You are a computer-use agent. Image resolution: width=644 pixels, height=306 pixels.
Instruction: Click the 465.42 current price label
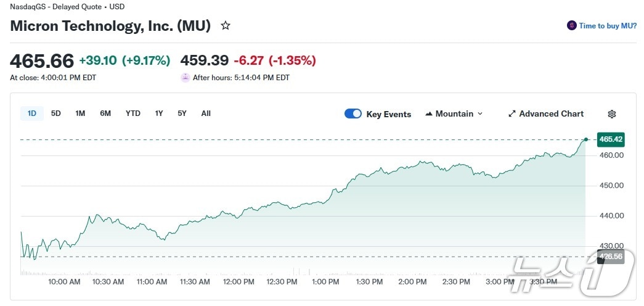point(611,140)
